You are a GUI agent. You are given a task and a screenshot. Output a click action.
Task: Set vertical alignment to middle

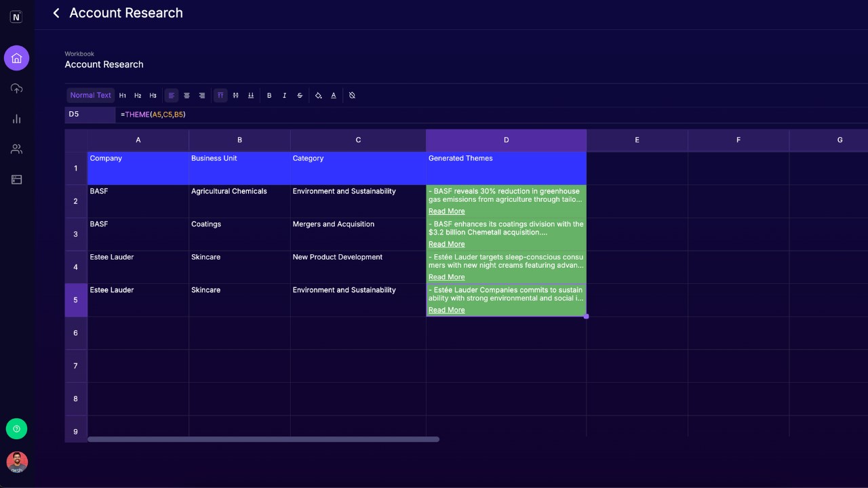235,96
